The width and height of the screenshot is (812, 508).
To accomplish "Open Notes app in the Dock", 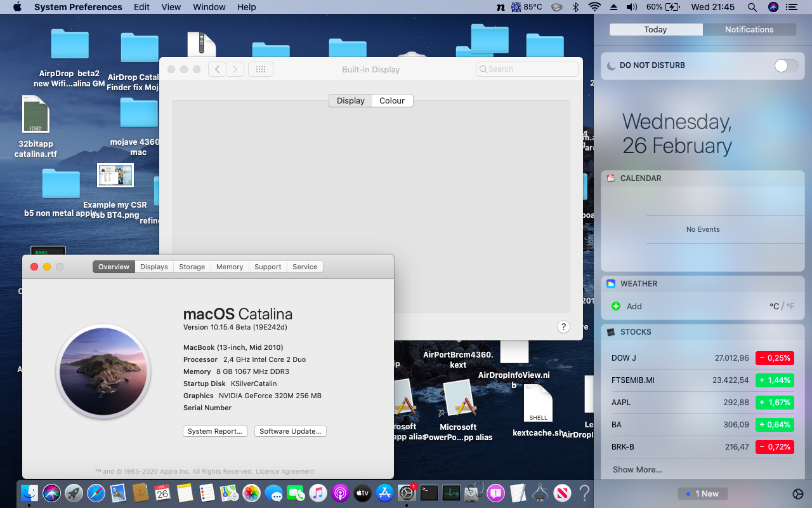I will (185, 492).
